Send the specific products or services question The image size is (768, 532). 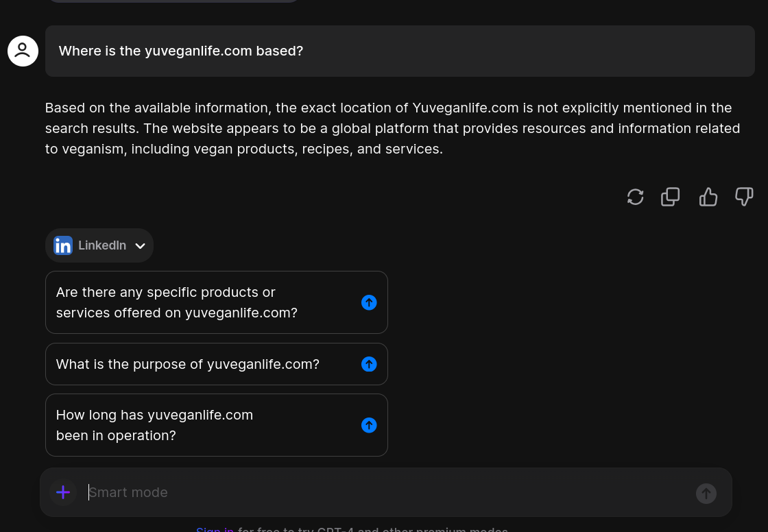[369, 303]
